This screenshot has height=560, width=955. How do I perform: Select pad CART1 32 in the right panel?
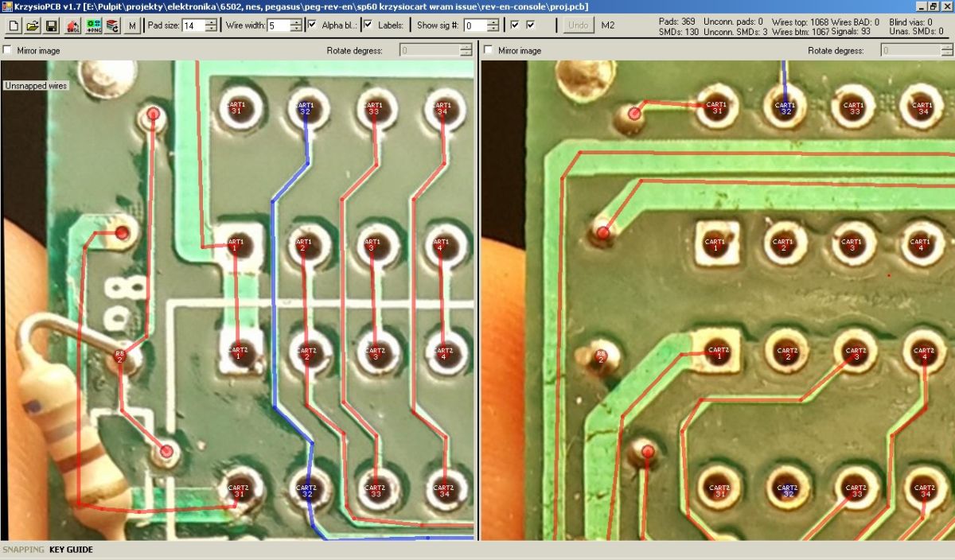tap(785, 107)
